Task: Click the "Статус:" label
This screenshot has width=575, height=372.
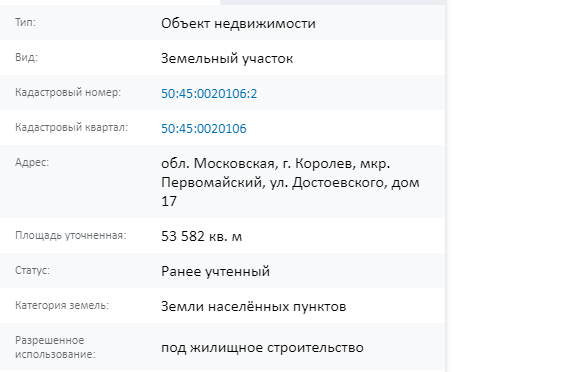Action: pos(32,270)
